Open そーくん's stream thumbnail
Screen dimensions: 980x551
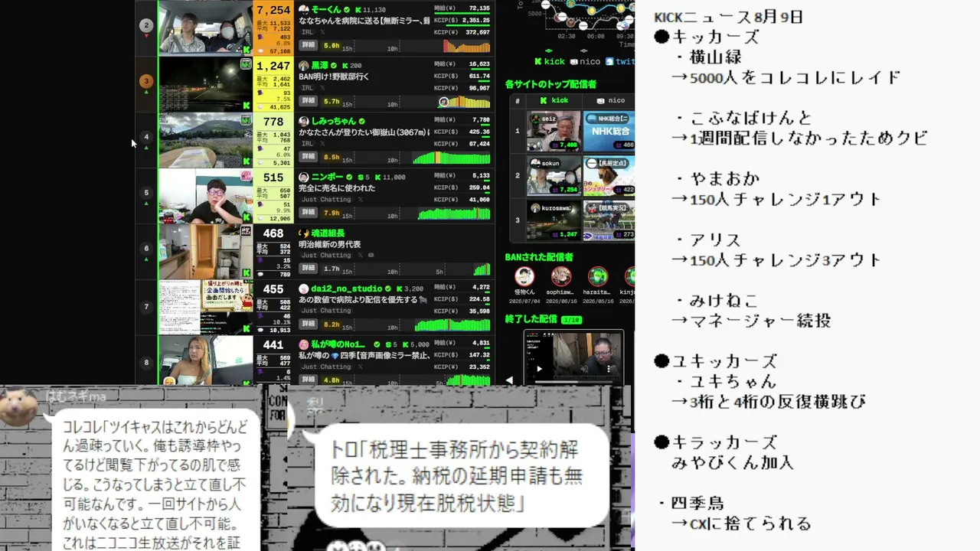(205, 28)
